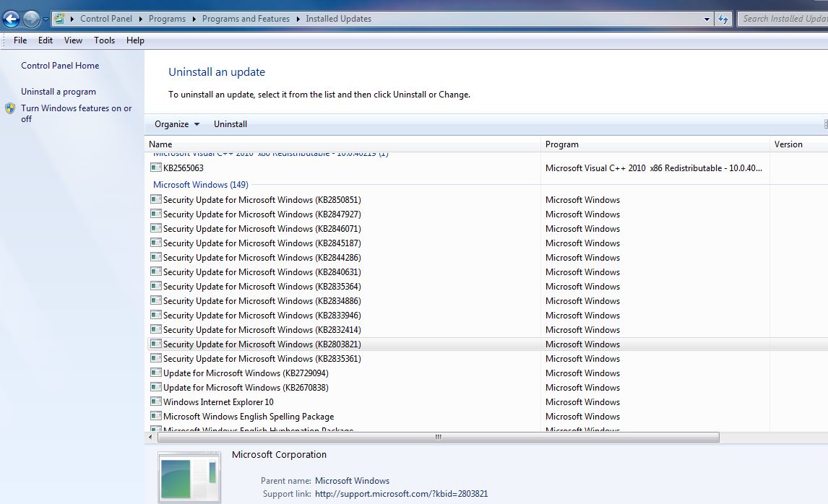This screenshot has height=504, width=828.
Task: Click the left arrow of horizontal scrollbar
Action: point(150,437)
